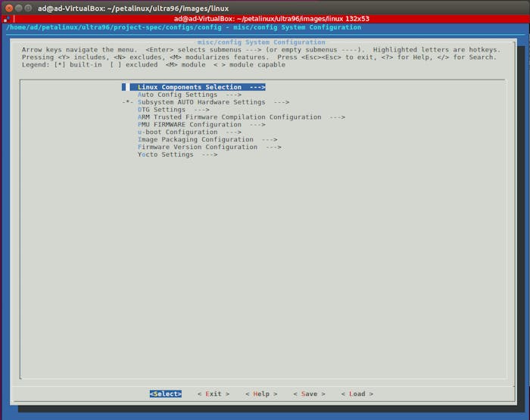This screenshot has width=530, height=420.
Task: Click the Exit button
Action: click(214, 394)
